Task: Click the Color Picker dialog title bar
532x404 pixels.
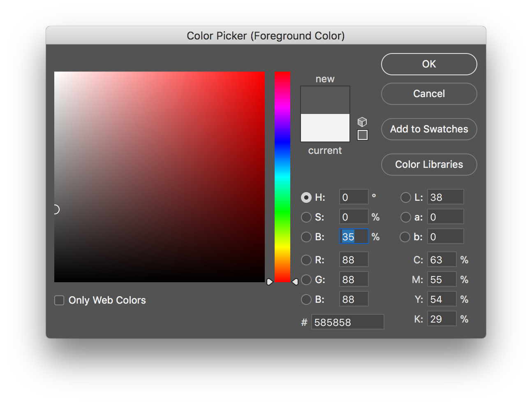Action: click(x=266, y=36)
